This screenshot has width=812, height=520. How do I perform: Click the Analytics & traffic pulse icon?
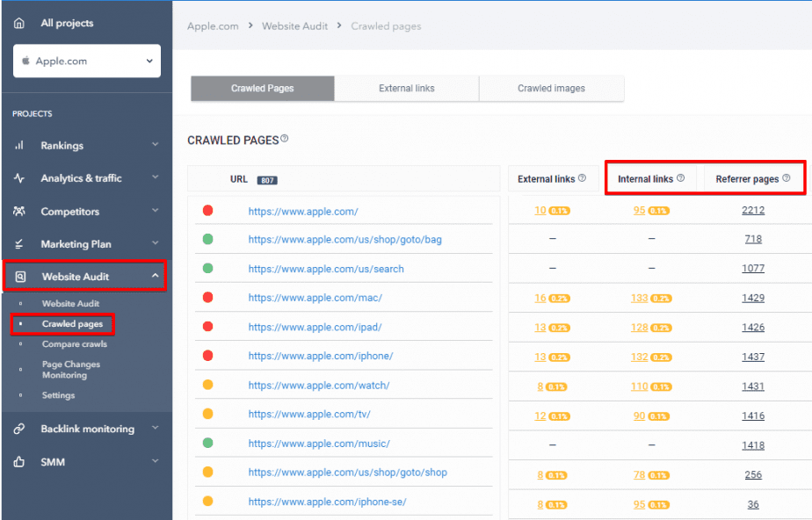[x=19, y=178]
